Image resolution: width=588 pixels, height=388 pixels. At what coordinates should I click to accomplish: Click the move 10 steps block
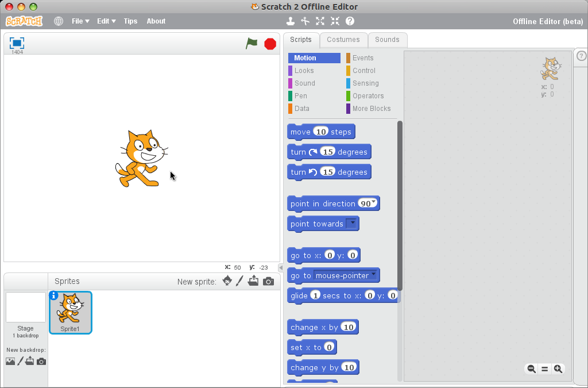click(x=321, y=132)
